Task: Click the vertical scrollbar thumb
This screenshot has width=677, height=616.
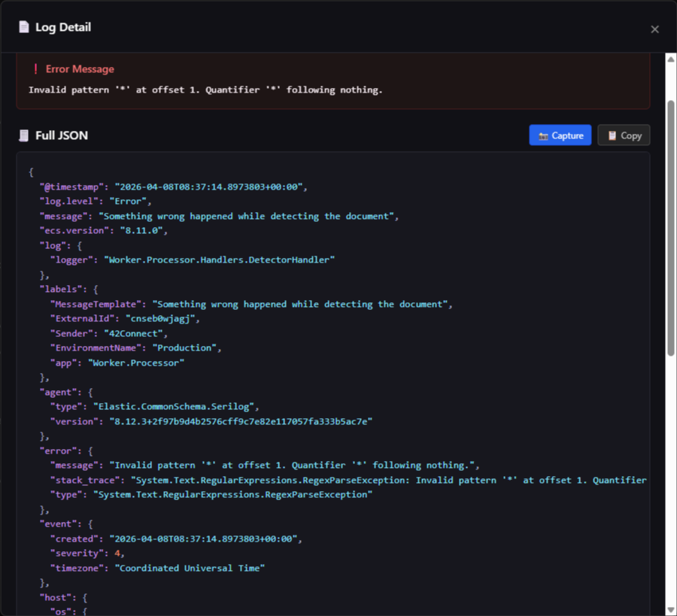Action: [670, 228]
